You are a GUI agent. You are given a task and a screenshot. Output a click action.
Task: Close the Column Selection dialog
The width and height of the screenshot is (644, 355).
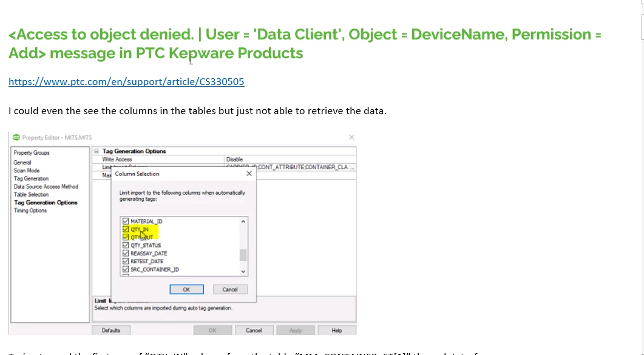[x=249, y=174]
